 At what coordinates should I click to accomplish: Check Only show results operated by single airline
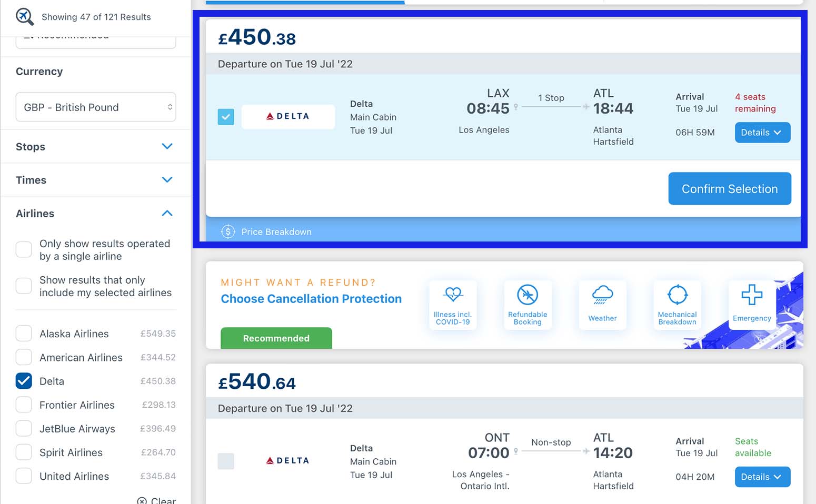24,249
